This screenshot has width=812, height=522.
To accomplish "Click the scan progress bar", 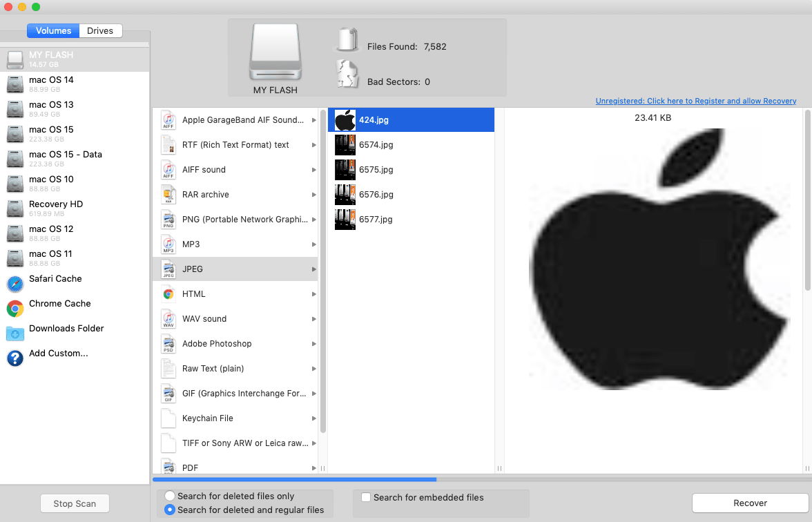I will click(x=482, y=479).
